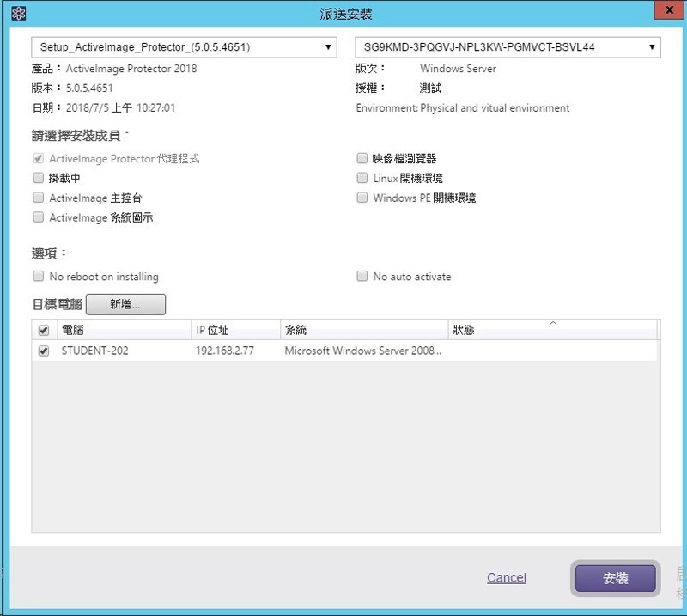687x616 pixels.
Task: Sort by IP 位址 column header
Action: pyautogui.click(x=235, y=330)
